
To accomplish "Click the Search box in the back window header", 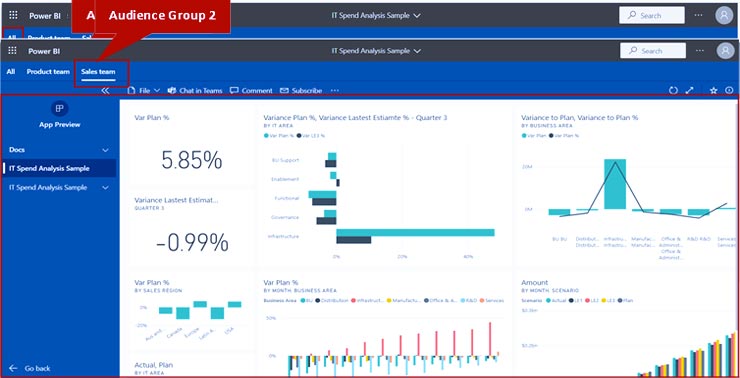I will (x=652, y=15).
